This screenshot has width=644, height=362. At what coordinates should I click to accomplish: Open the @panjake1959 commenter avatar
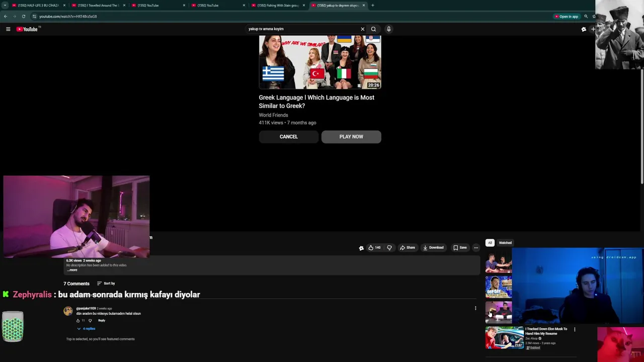[x=68, y=311]
